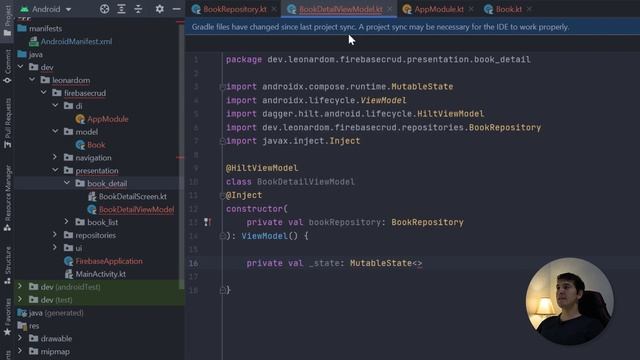Open the Pull Requests tool window
640x360 pixels.
7,123
